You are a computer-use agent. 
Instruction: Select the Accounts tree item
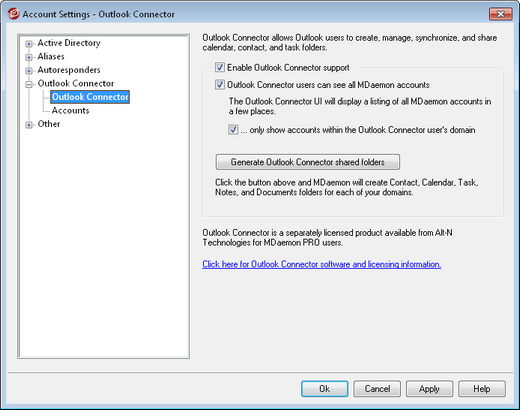pyautogui.click(x=70, y=110)
